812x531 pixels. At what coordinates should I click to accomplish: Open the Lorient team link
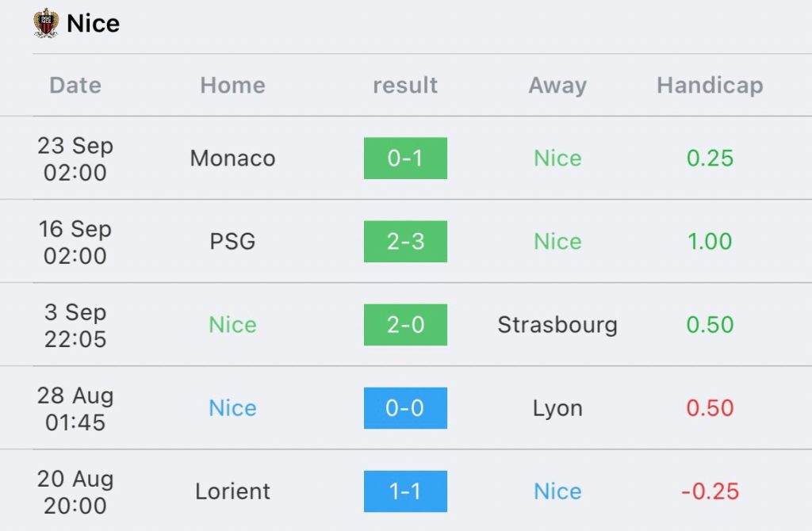pyautogui.click(x=232, y=491)
